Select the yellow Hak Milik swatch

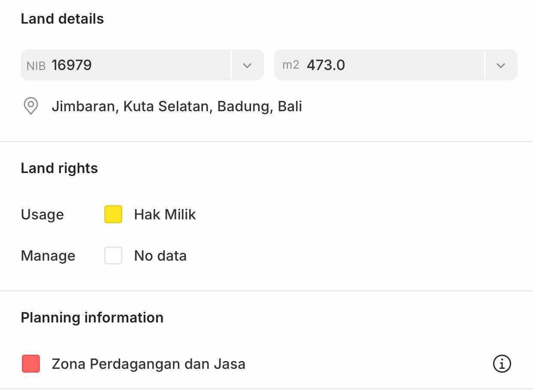pyautogui.click(x=113, y=214)
